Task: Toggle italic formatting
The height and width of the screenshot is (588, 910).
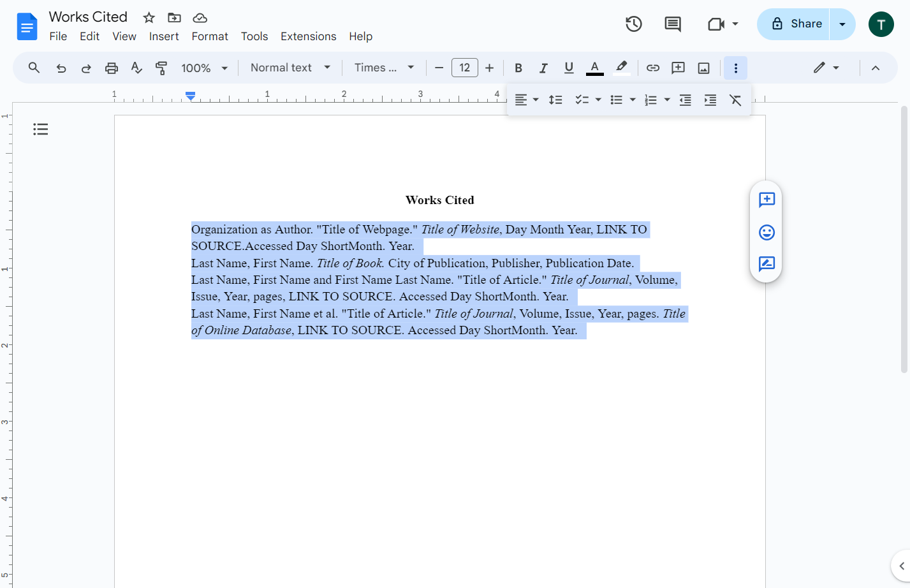Action: (543, 68)
